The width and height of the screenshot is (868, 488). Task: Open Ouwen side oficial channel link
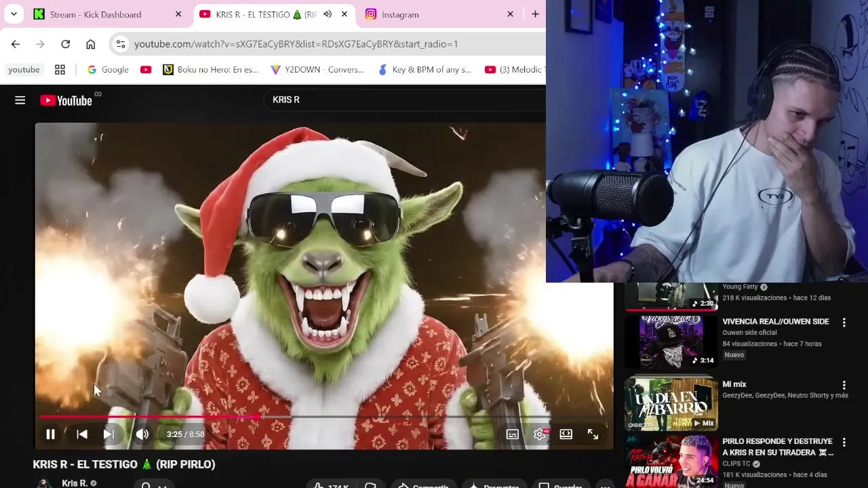pyautogui.click(x=749, y=333)
